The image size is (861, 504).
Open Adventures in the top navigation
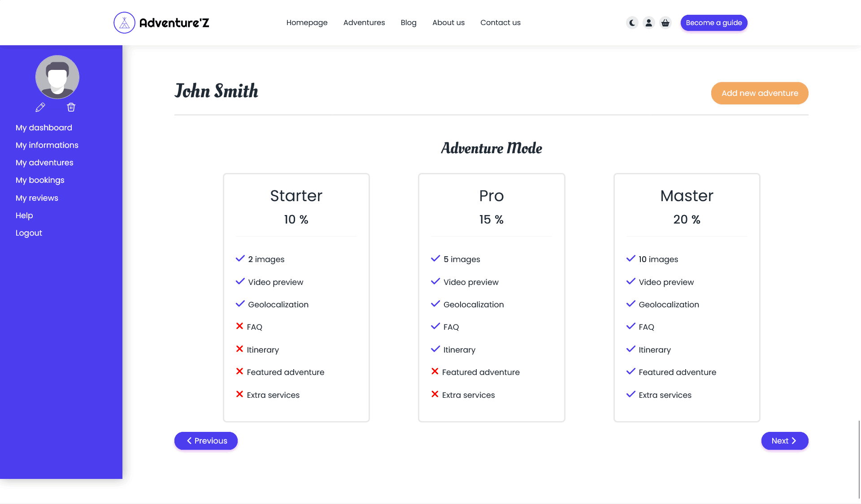(364, 23)
